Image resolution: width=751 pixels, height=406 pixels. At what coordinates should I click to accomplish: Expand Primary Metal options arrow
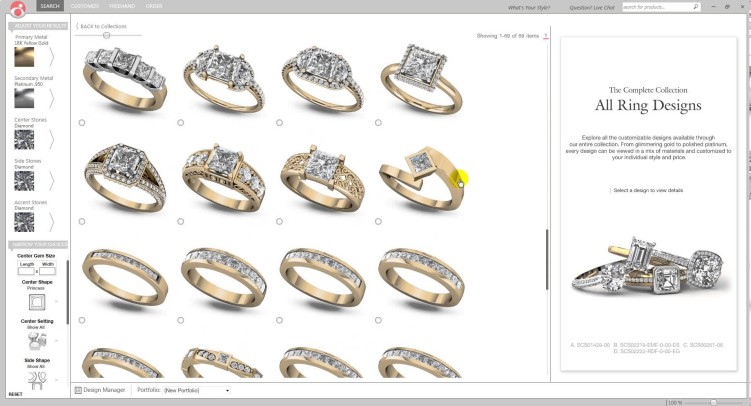[52, 56]
